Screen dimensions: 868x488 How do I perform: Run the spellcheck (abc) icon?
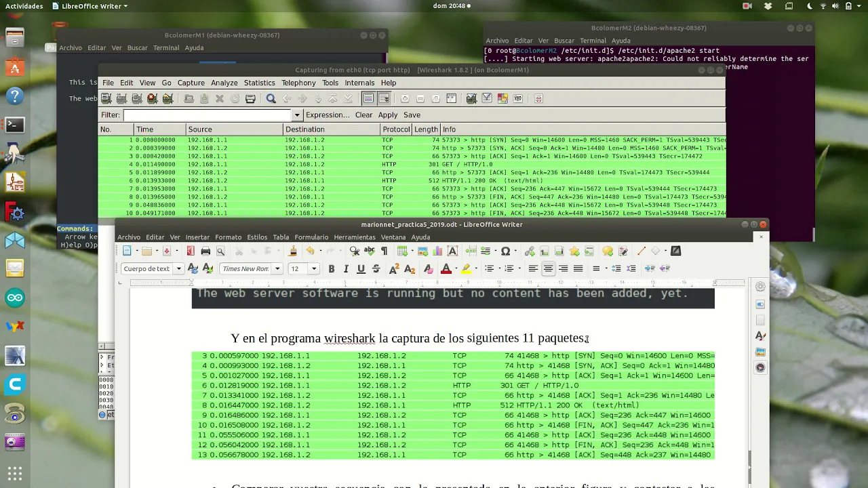click(370, 251)
